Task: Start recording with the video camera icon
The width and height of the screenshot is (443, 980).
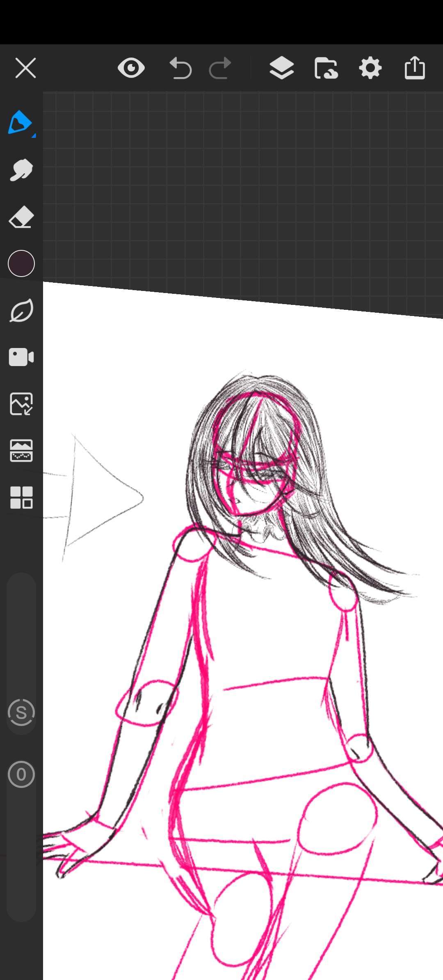Action: 21,357
